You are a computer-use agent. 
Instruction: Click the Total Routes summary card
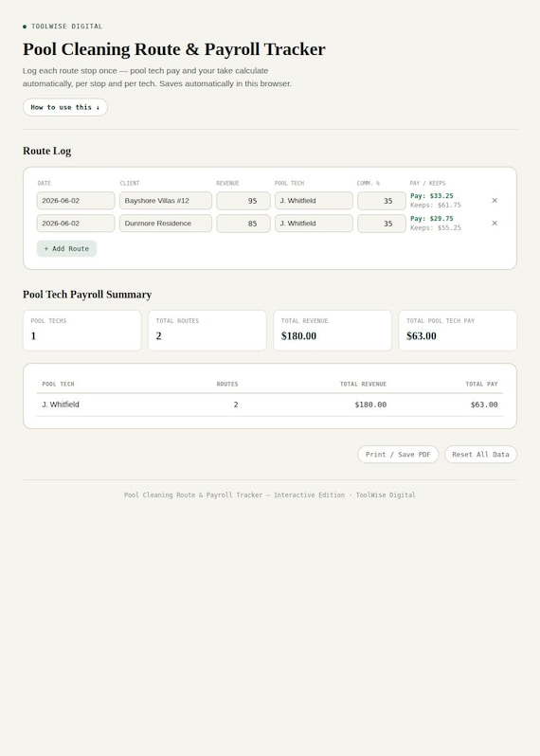(207, 331)
